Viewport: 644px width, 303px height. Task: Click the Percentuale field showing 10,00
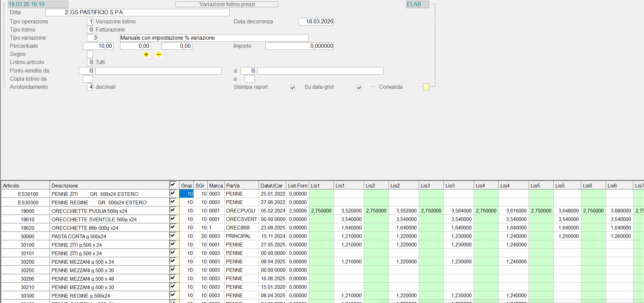pyautogui.click(x=98, y=46)
